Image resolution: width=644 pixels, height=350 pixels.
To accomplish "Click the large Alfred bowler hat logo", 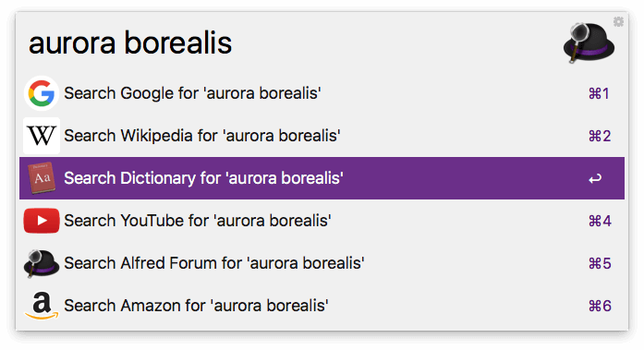I will (x=589, y=43).
